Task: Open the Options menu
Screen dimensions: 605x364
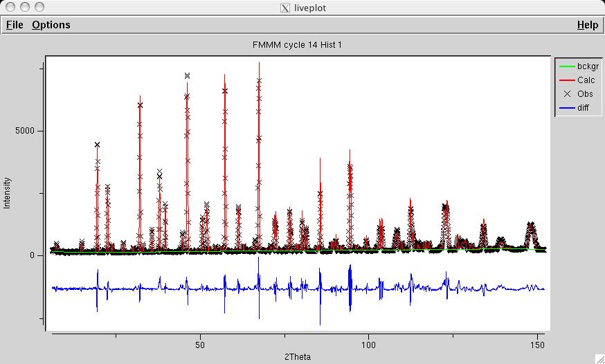Action: tap(51, 25)
